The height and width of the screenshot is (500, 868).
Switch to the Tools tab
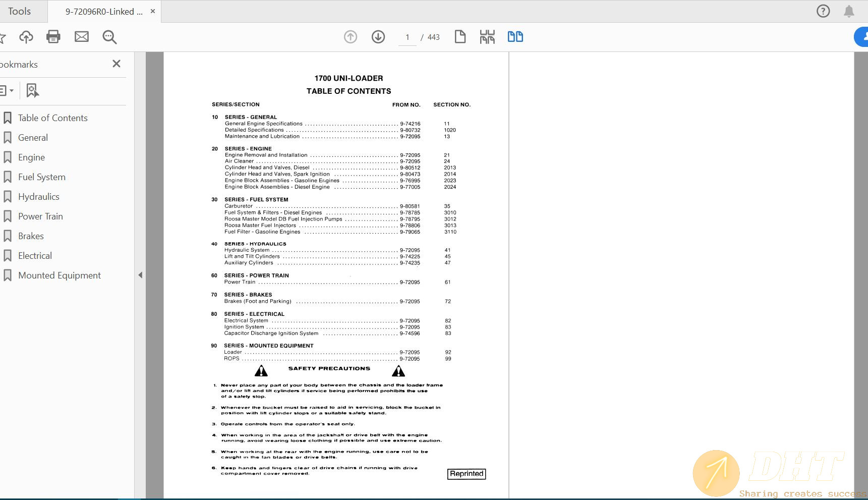[20, 11]
